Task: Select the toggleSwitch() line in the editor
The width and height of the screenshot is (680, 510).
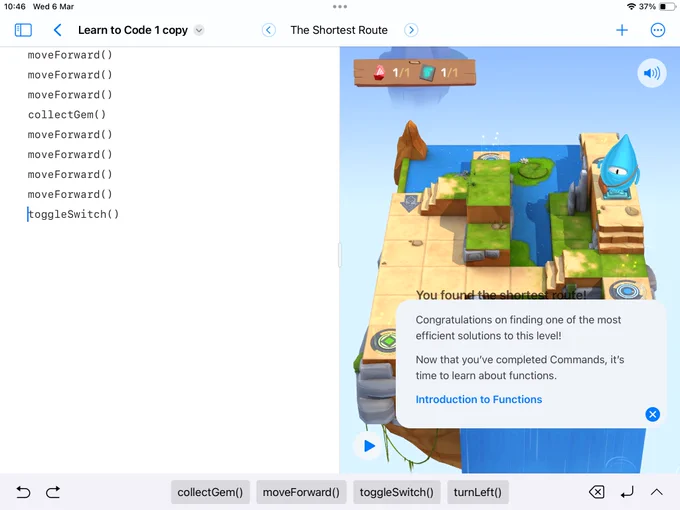Action: point(73,214)
